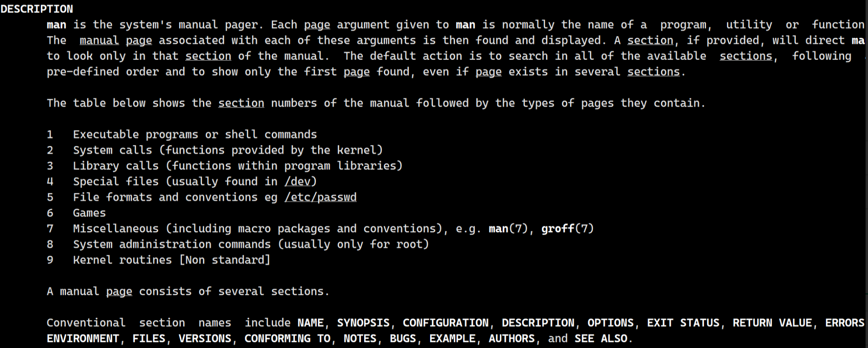868x348 pixels.
Task: Click the bold groff(7) reference
Action: [x=567, y=229]
